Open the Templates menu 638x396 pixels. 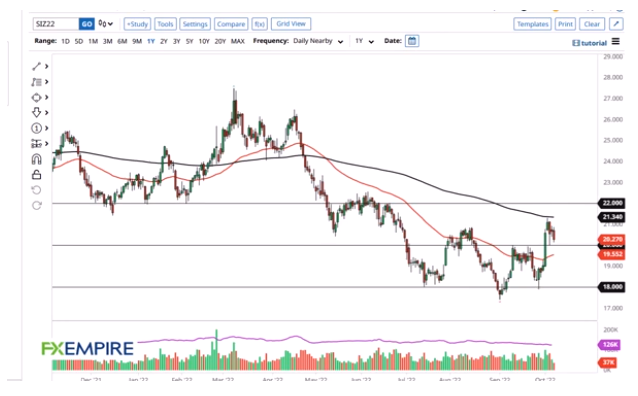click(x=533, y=24)
